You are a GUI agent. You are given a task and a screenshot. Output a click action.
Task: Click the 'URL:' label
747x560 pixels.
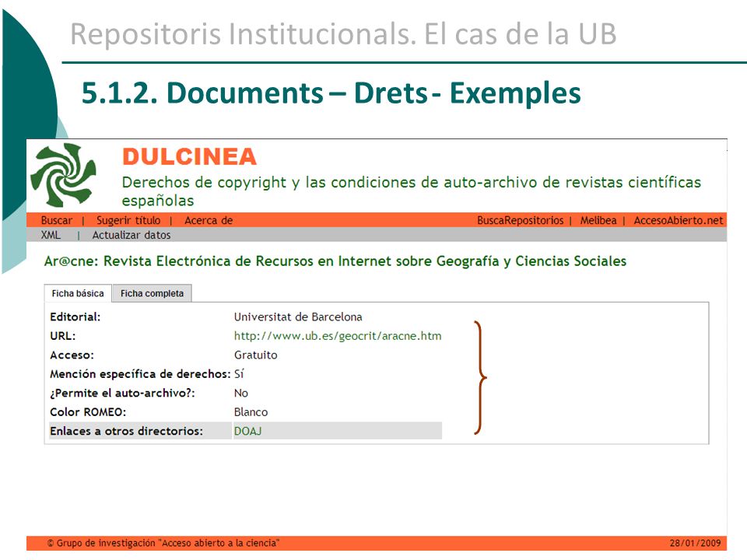point(63,336)
